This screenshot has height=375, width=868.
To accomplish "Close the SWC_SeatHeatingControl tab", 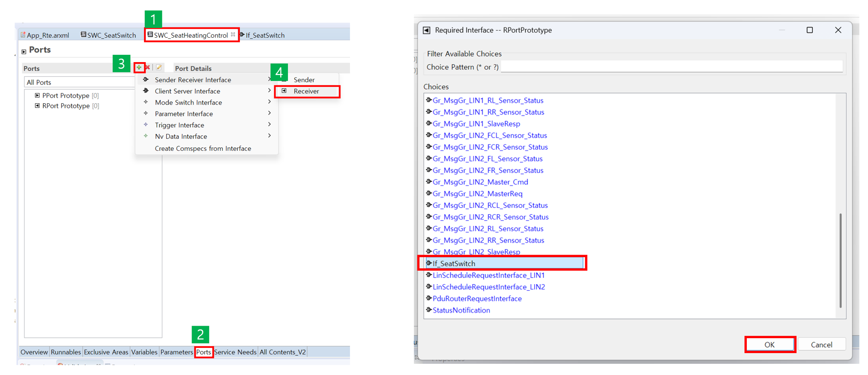I will click(233, 35).
